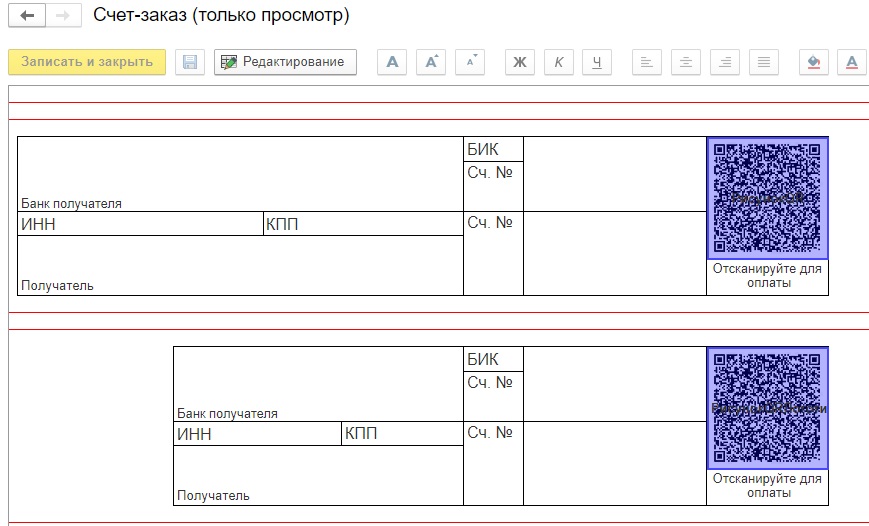This screenshot has height=526, width=869.
Task: Decrease font size with the A-down icon
Action: pyautogui.click(x=470, y=62)
